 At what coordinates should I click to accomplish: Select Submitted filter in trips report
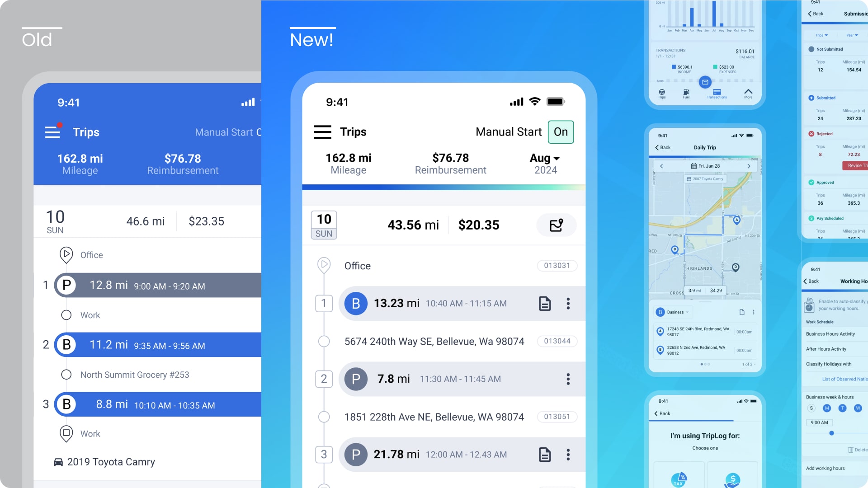(826, 98)
